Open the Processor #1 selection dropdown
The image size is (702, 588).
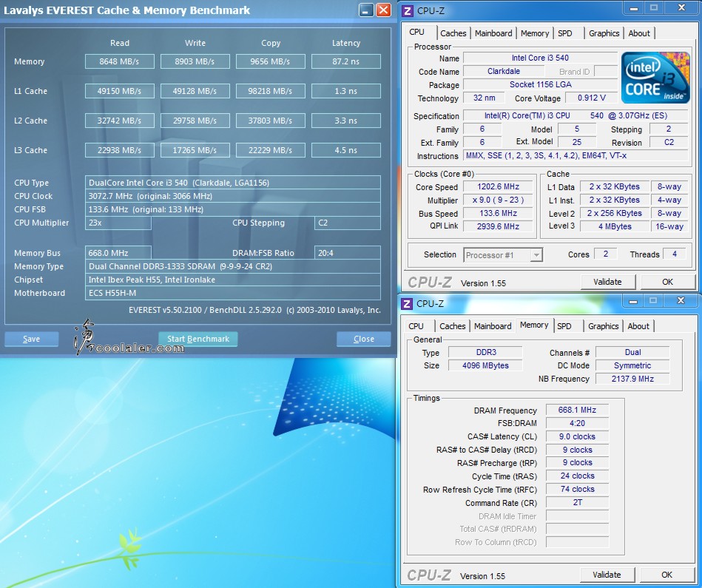coord(536,255)
